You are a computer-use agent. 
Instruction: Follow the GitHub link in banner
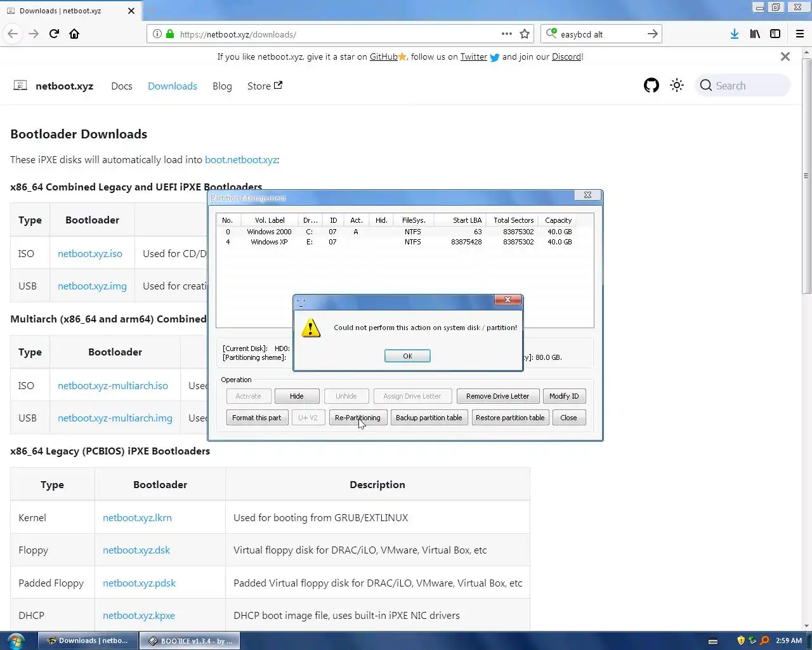pyautogui.click(x=384, y=56)
